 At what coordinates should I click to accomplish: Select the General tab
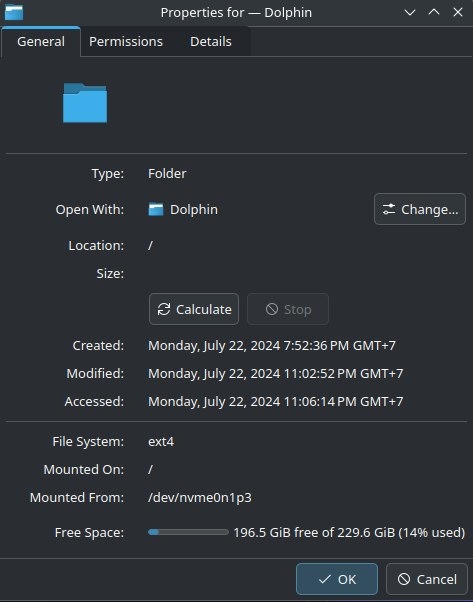tap(41, 41)
